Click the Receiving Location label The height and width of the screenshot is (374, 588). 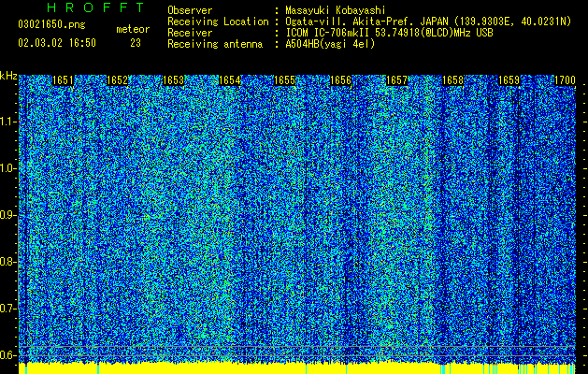click(x=218, y=22)
